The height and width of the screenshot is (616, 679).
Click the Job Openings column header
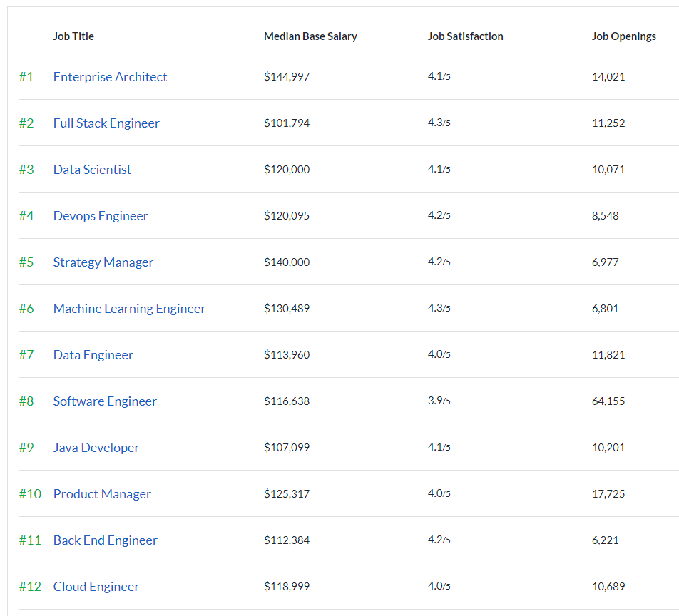tap(623, 36)
